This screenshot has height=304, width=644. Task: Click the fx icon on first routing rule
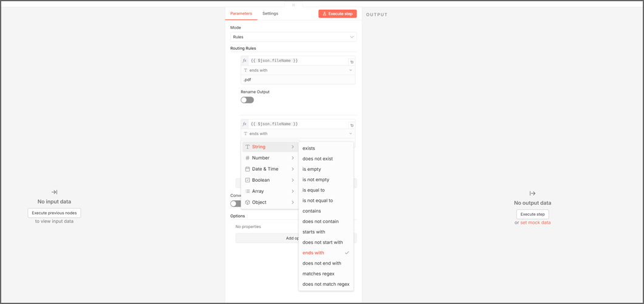point(245,61)
